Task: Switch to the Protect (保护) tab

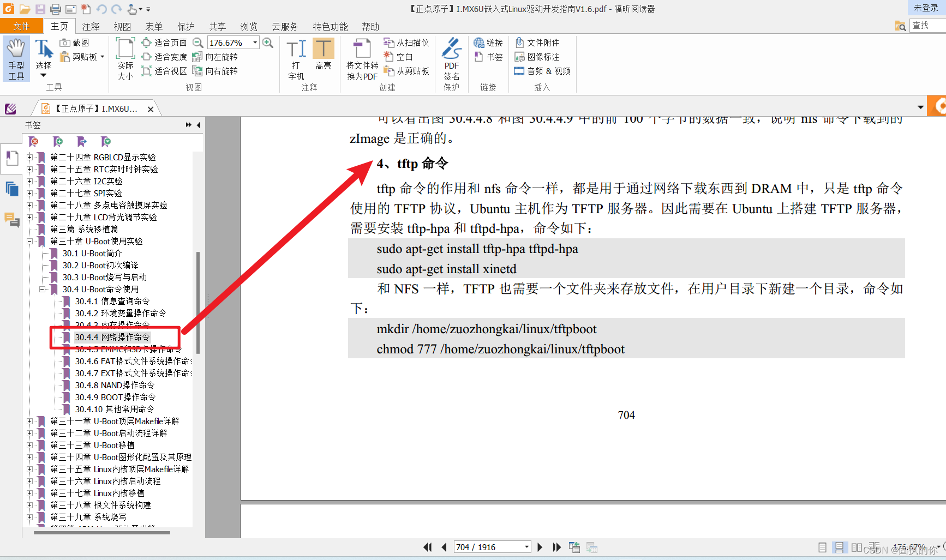Action: pos(185,26)
